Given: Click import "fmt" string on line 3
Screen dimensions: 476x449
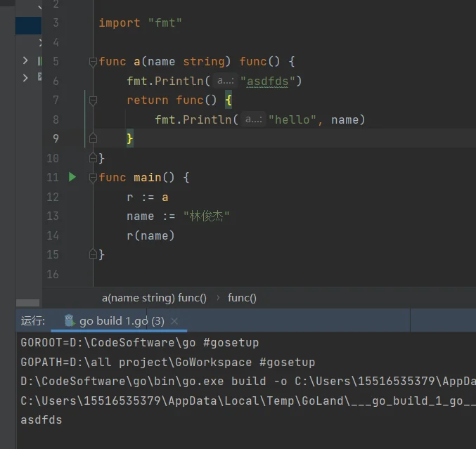Looking at the screenshot, I should 165,23.
